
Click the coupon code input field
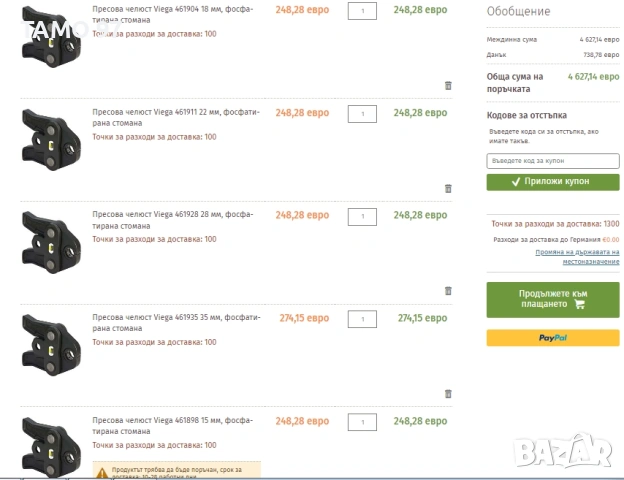point(552,161)
